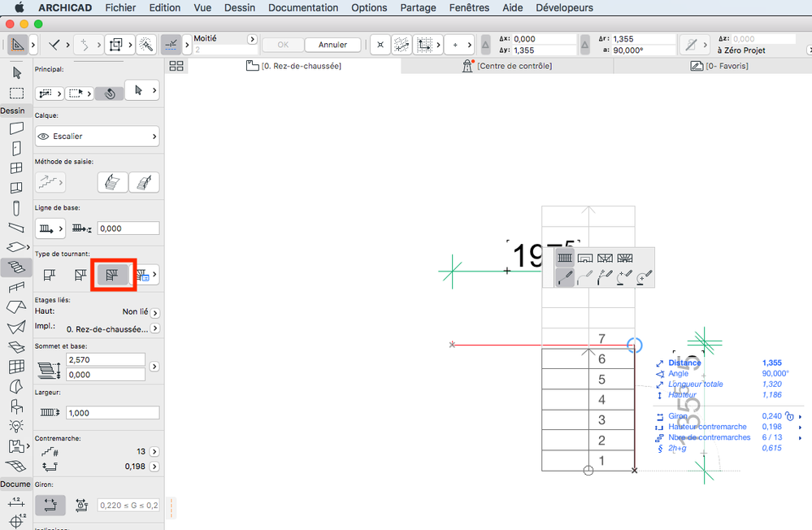Activate the Stair tool in the toolbox
Image resolution: width=812 pixels, height=530 pixels.
pos(16,267)
